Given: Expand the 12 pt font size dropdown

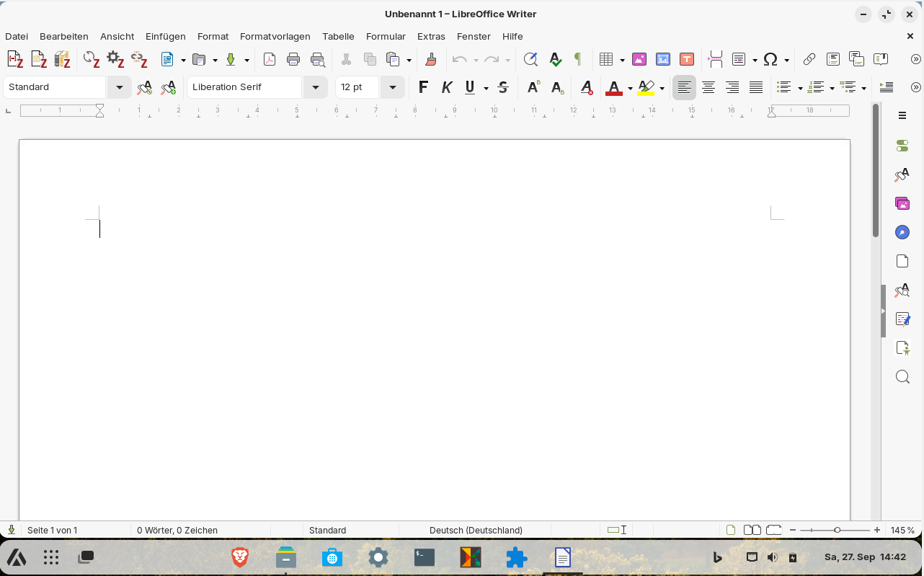Looking at the screenshot, I should pyautogui.click(x=392, y=87).
